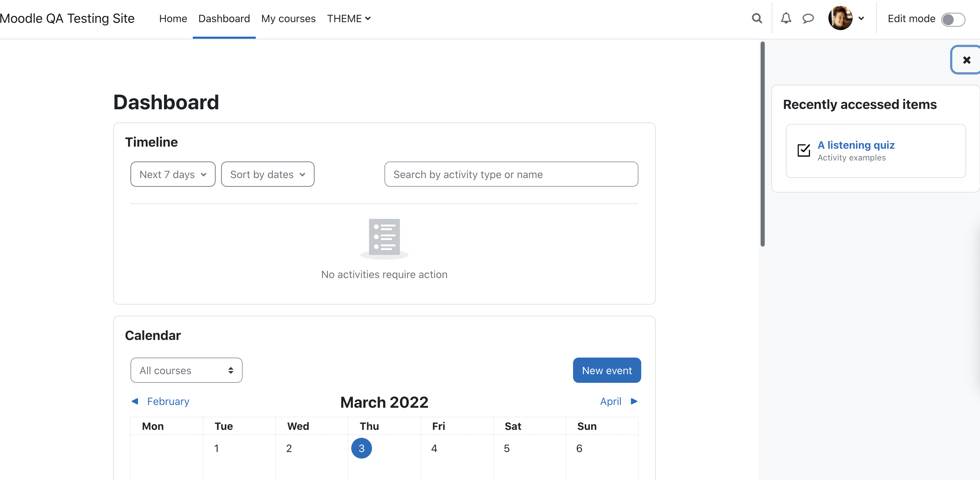Close the block drawer with X
Image resolution: width=980 pixels, height=480 pixels.
click(x=966, y=60)
